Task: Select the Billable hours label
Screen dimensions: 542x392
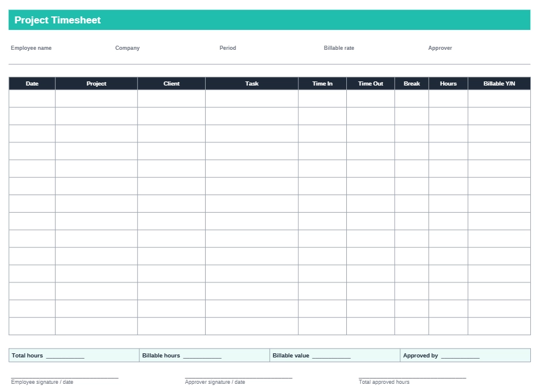Action: (161, 356)
